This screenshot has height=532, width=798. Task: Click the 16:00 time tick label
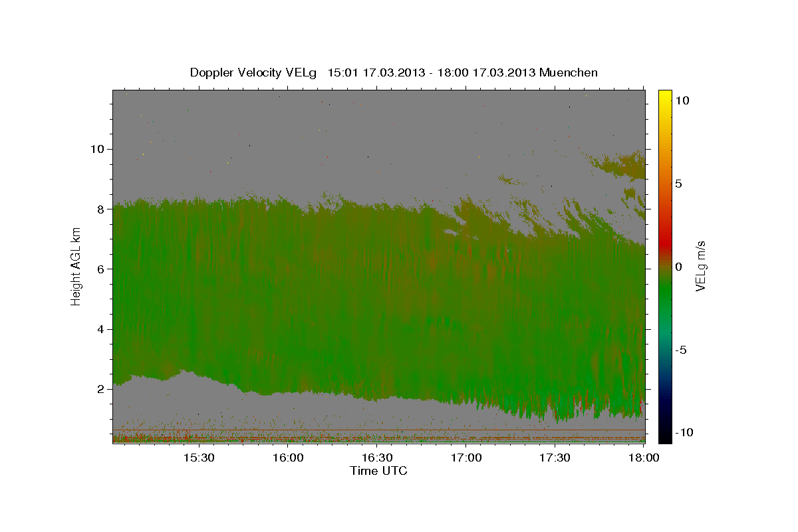click(288, 458)
